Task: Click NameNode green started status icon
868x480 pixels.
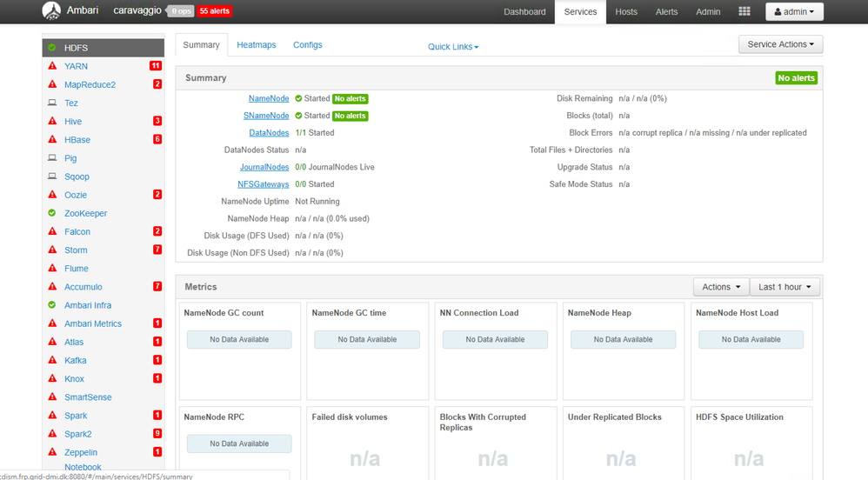Action: click(298, 98)
